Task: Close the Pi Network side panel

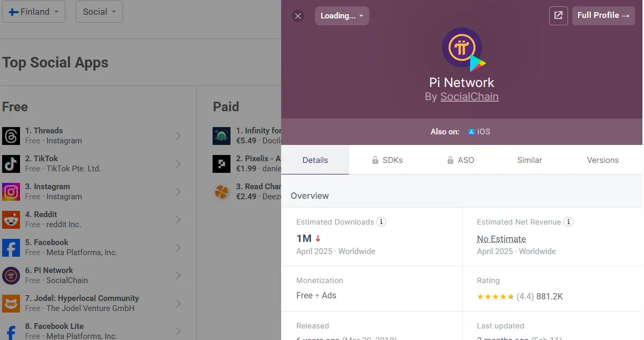Action: (x=298, y=16)
